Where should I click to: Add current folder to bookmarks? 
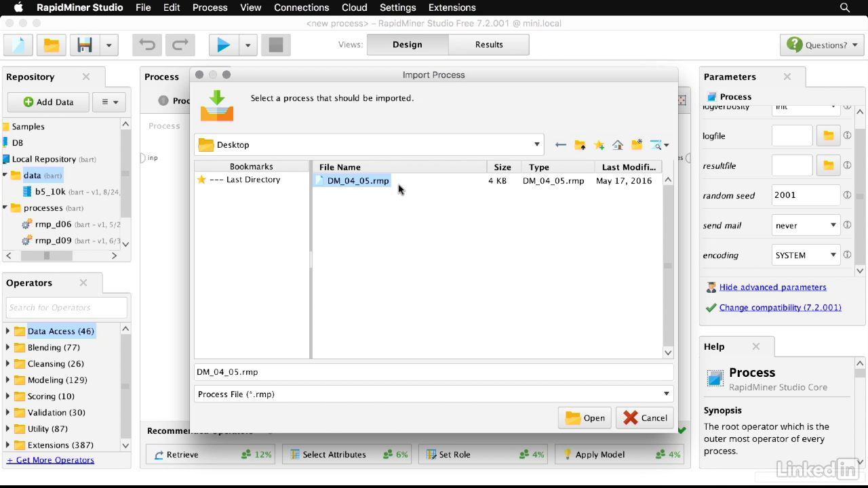point(599,145)
